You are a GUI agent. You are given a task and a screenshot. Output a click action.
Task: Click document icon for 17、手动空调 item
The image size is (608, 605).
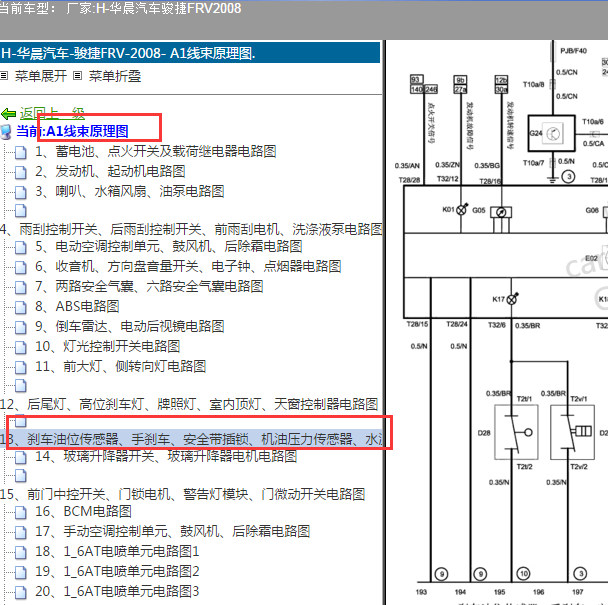click(21, 532)
